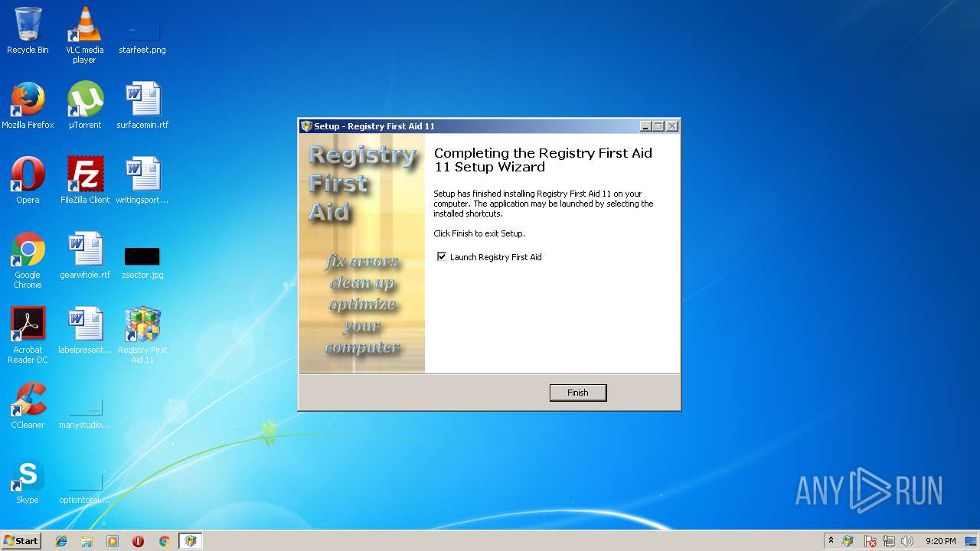Click the network tray icon
This screenshot has width=980, height=551.
(889, 541)
